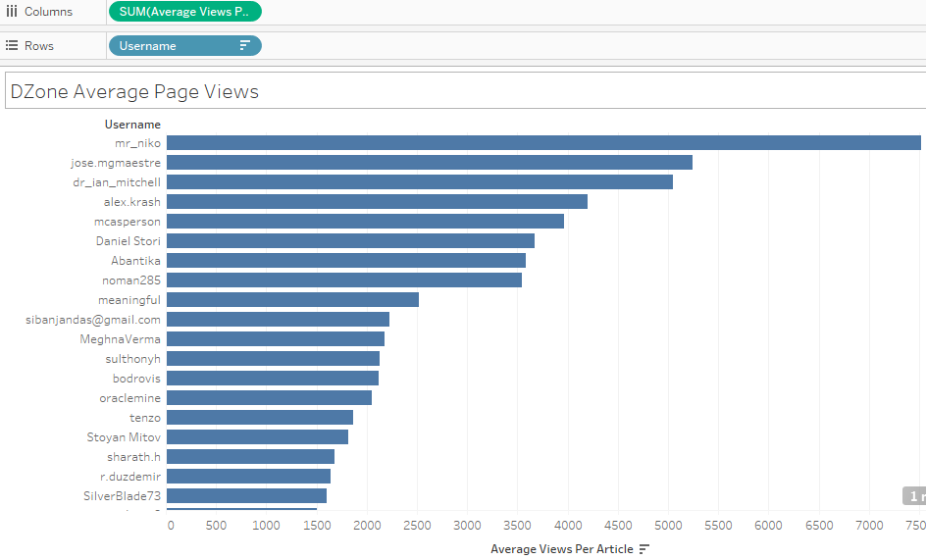Select the tenzo bar
Image resolution: width=926 pixels, height=560 pixels.
point(260,417)
